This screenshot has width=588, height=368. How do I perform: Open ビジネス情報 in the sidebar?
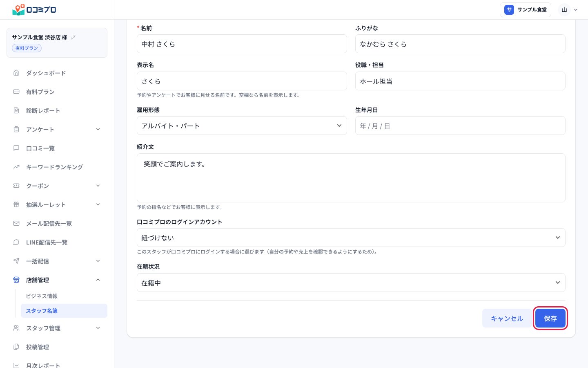point(64,296)
